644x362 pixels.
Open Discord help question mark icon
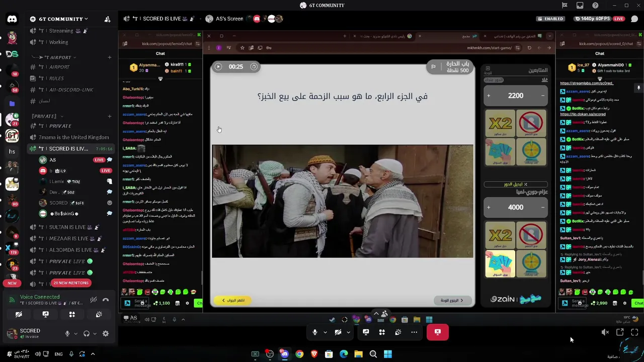[596, 6]
